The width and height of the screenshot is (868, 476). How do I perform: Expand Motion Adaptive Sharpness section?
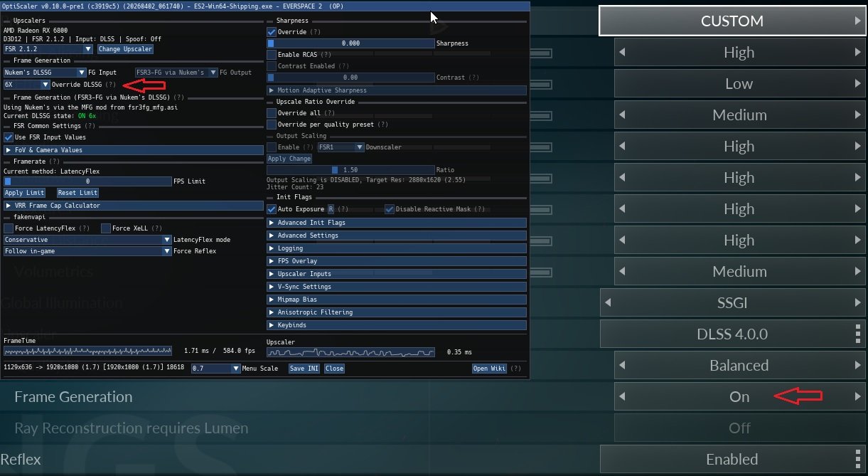point(397,90)
